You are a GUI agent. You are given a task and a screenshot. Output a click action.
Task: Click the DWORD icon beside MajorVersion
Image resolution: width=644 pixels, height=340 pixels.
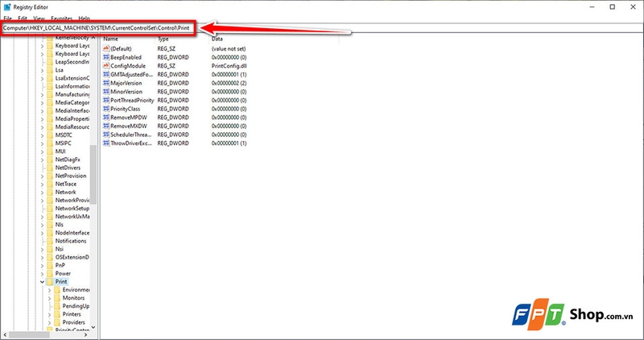click(106, 83)
